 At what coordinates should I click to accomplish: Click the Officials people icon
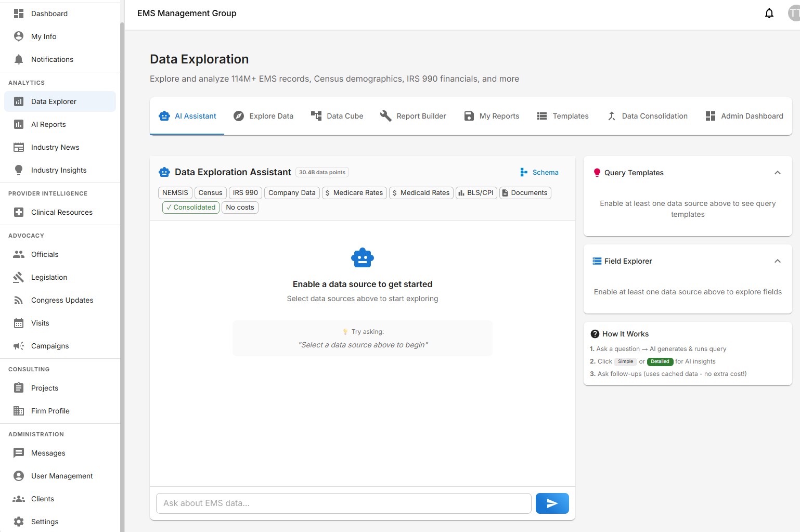tap(19, 254)
